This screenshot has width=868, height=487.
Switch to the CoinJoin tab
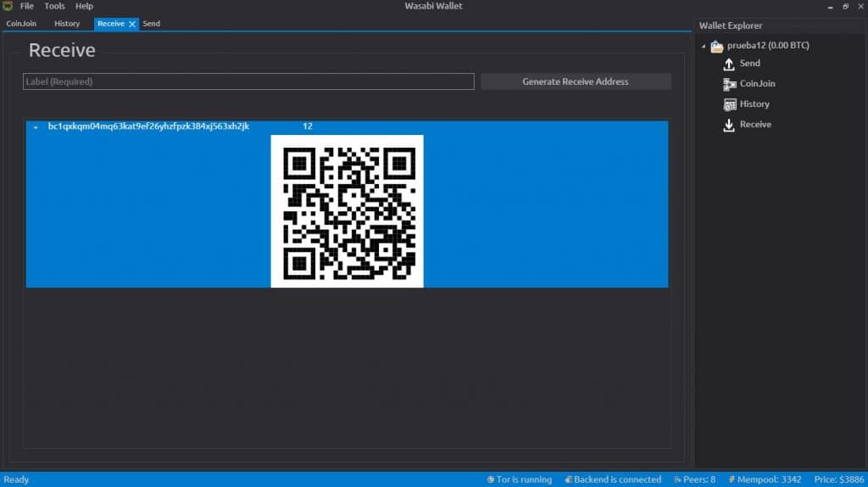coord(21,24)
